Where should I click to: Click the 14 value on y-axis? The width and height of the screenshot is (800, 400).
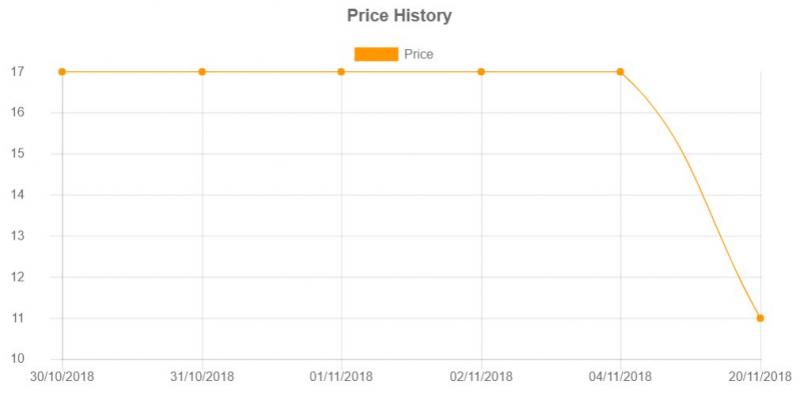click(x=17, y=195)
